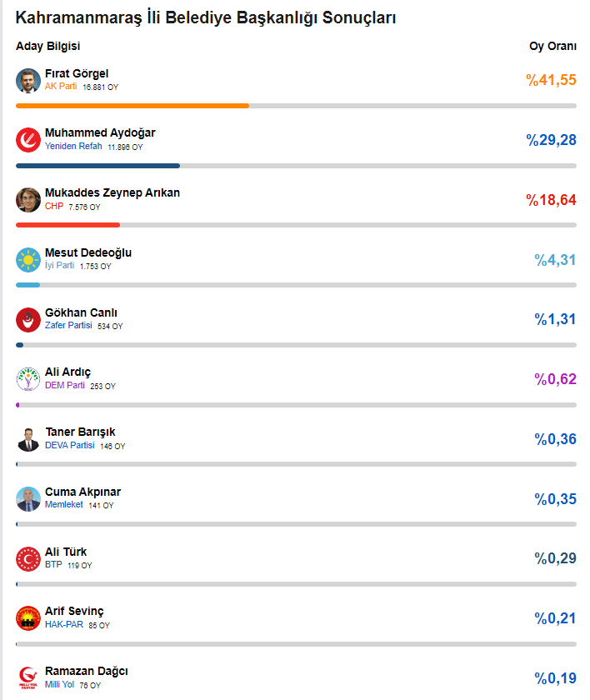Click the İyi Parti sun logo

28,260
